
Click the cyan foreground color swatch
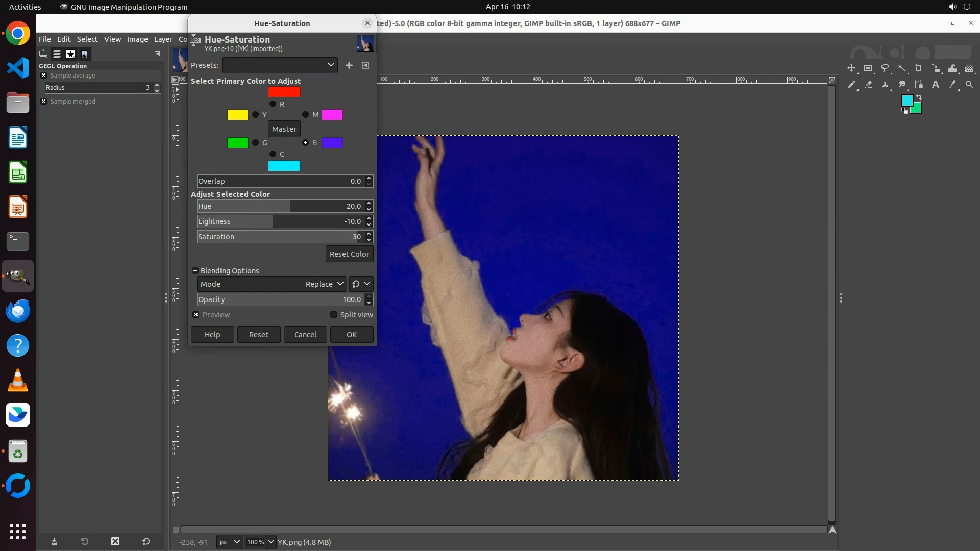(x=907, y=101)
